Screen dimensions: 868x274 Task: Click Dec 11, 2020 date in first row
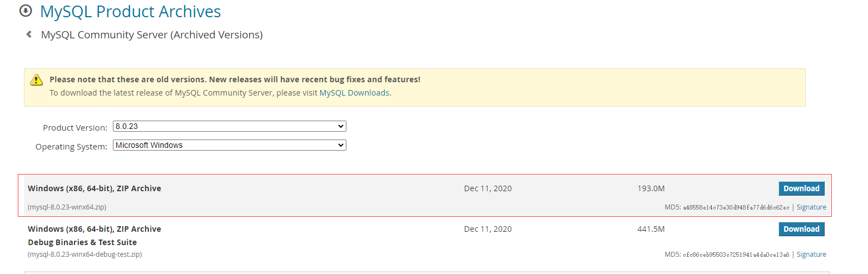point(488,188)
